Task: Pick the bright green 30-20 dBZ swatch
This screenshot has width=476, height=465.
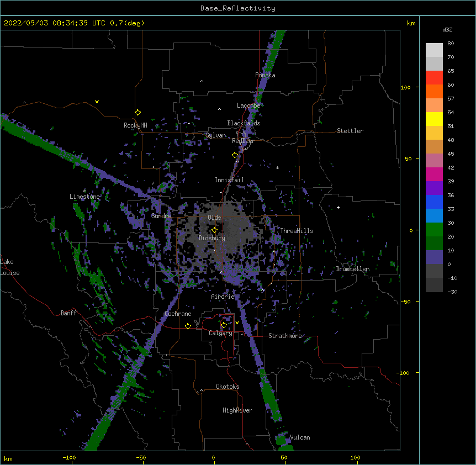Action: 434,230
